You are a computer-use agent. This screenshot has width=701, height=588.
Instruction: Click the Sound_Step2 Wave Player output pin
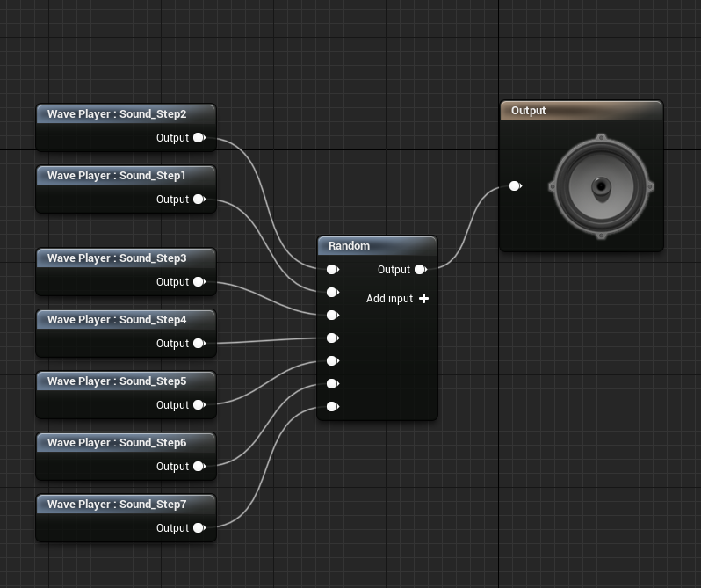[199, 138]
